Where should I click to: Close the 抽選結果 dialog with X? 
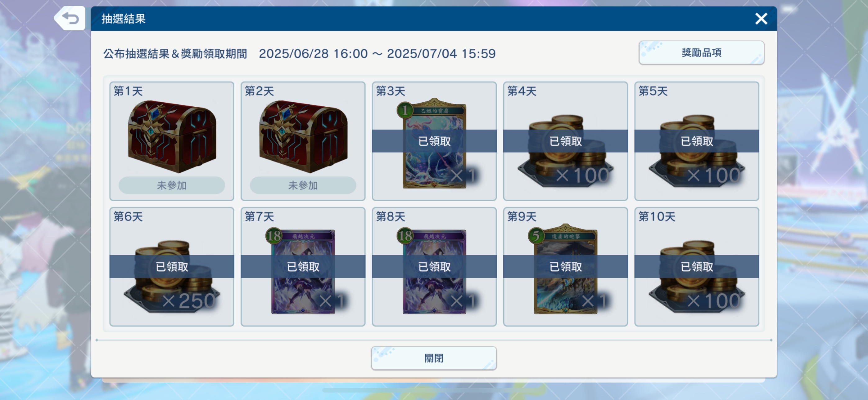761,19
